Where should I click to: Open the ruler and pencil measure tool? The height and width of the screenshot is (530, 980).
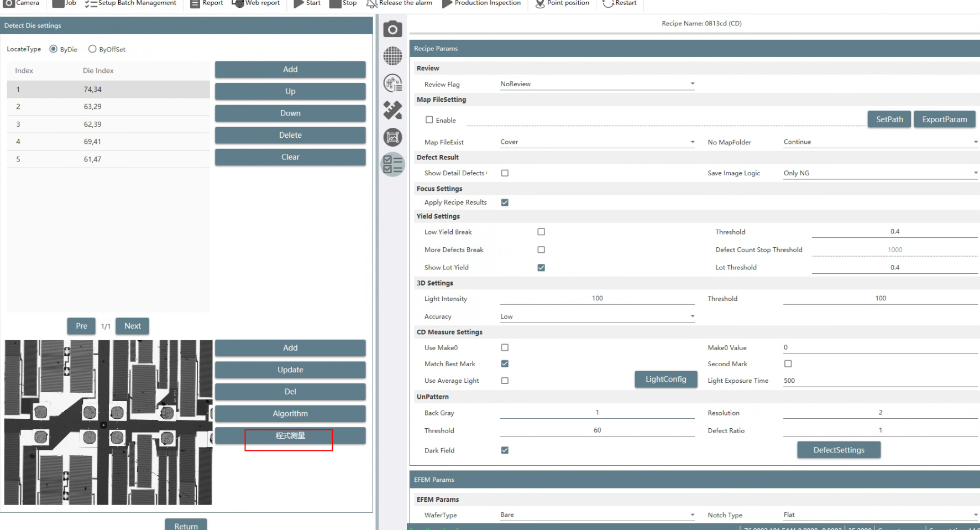[392, 110]
